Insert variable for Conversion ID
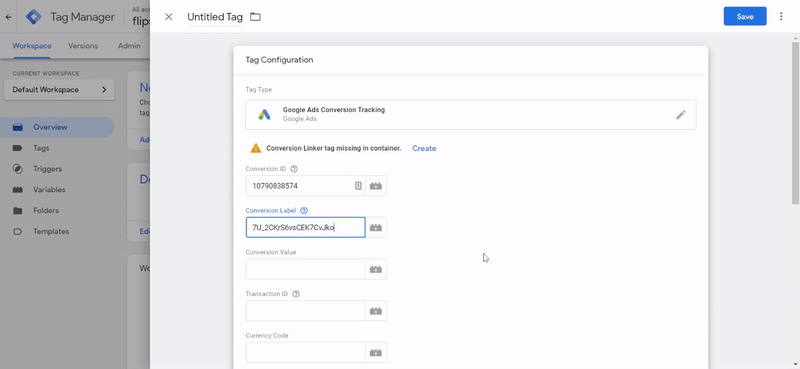Screen dimensions: 800x369 tap(376, 186)
